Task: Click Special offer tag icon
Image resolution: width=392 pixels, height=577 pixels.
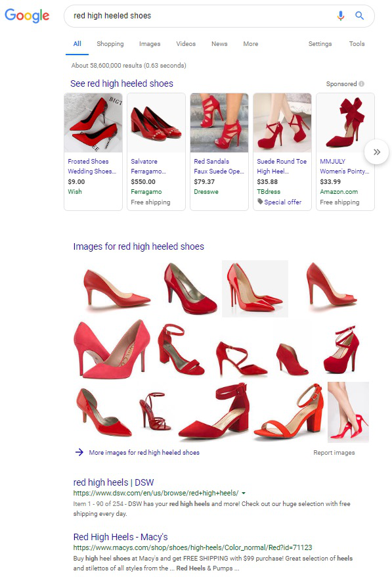Action: [x=260, y=202]
